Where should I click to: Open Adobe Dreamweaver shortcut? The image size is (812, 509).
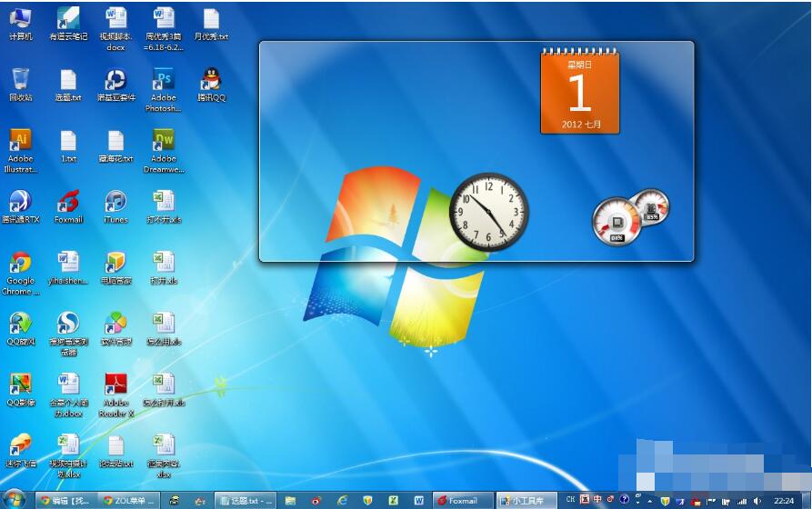click(x=164, y=141)
